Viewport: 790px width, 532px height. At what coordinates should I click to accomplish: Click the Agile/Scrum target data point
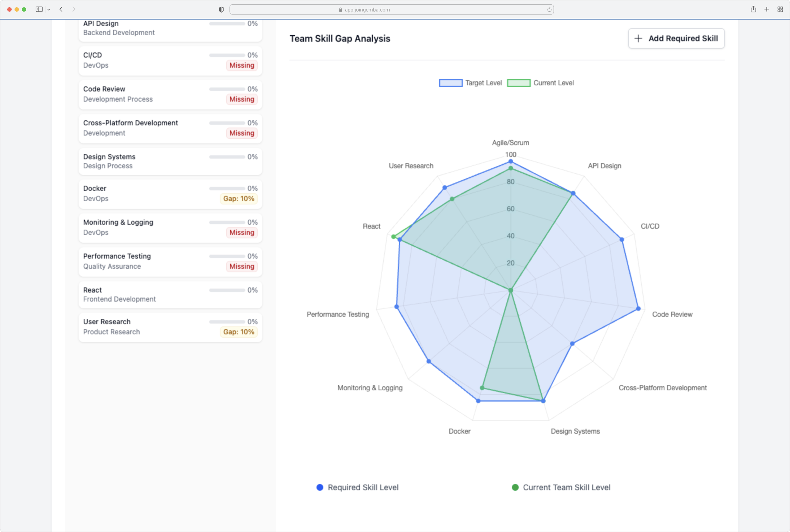click(x=511, y=161)
